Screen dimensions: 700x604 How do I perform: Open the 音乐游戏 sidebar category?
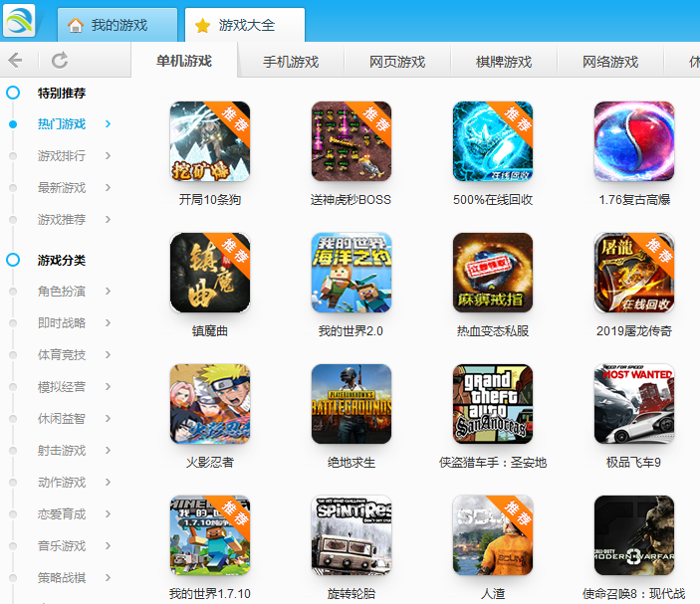[62, 546]
